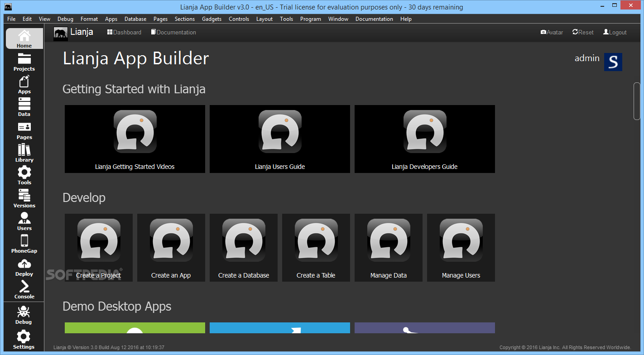The height and width of the screenshot is (355, 644).
Task: Click the Create a Database tile
Action: [244, 248]
